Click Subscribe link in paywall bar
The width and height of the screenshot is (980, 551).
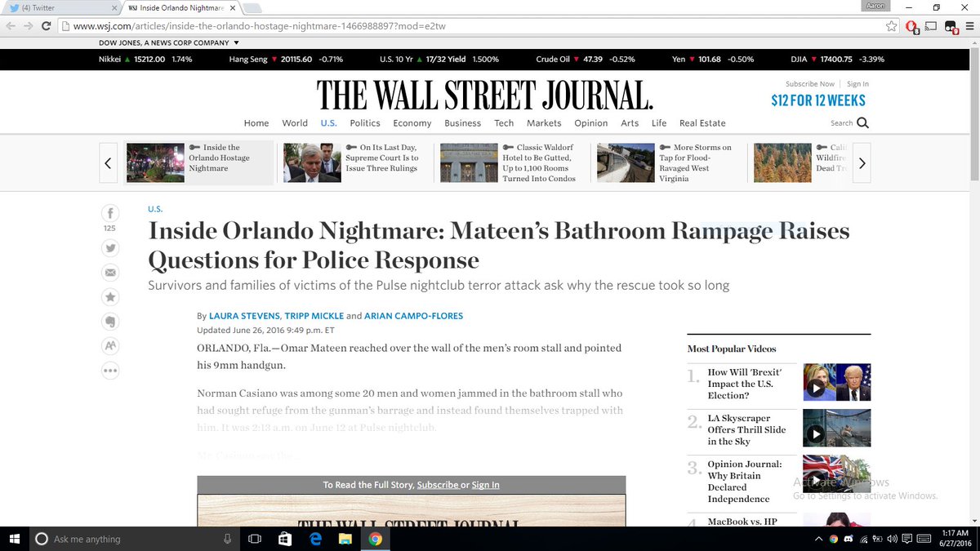coord(438,485)
